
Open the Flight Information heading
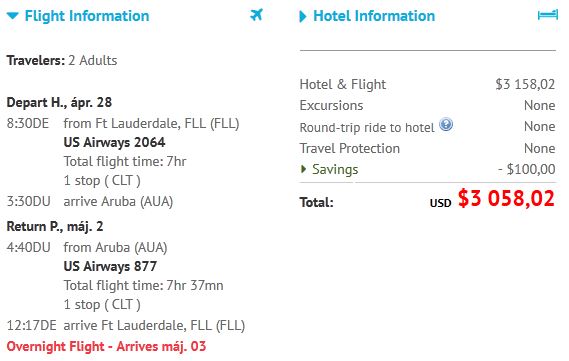(87, 16)
